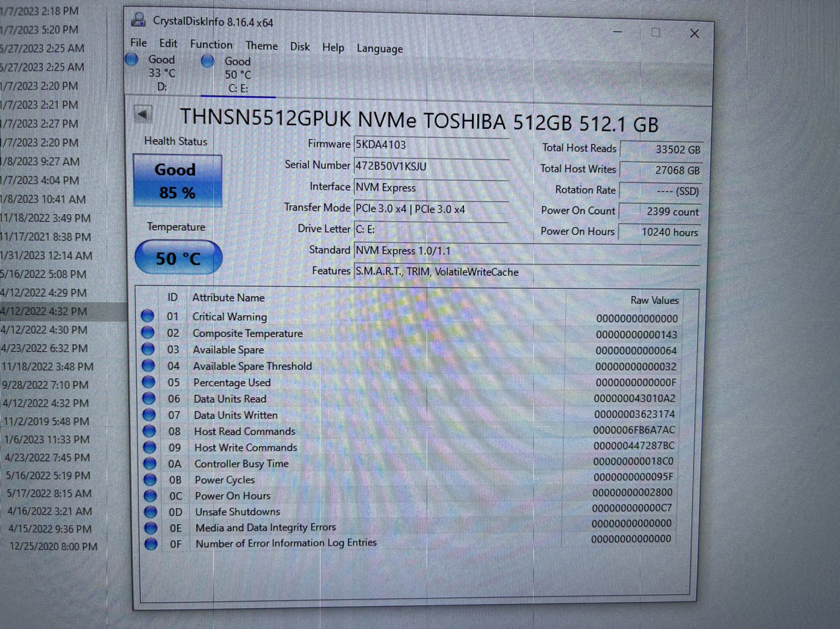
Task: Click the Features field with S.M.A.R.T., TRIM
Action: 527,272
